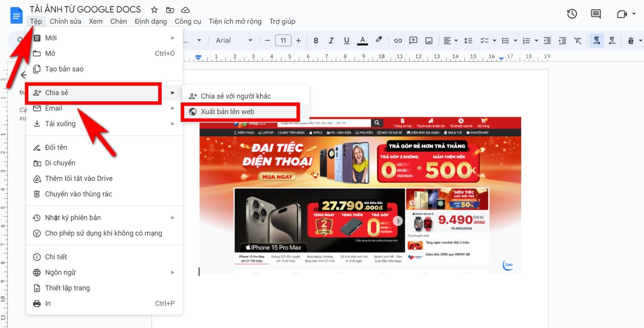The height and width of the screenshot is (328, 644).
Task: Select Chuyển vào thùng rác
Action: 104,194
